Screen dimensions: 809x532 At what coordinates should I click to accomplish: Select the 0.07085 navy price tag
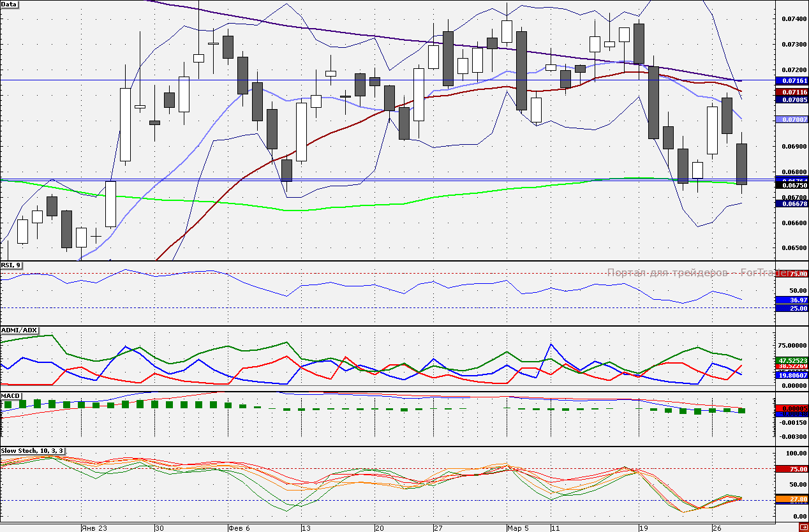point(792,100)
